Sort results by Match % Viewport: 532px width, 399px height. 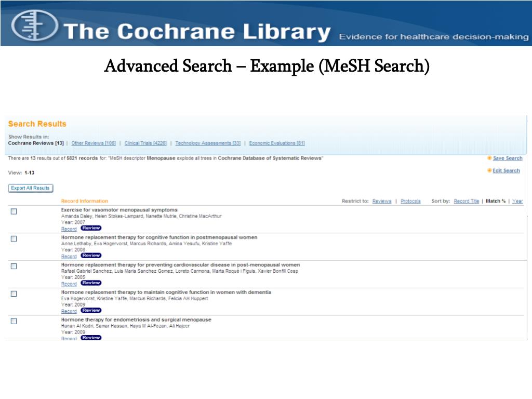click(496, 201)
